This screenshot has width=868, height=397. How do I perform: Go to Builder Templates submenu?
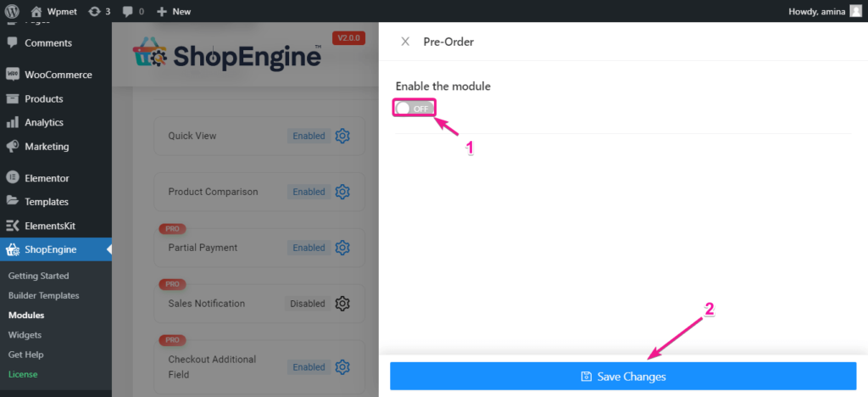[43, 295]
